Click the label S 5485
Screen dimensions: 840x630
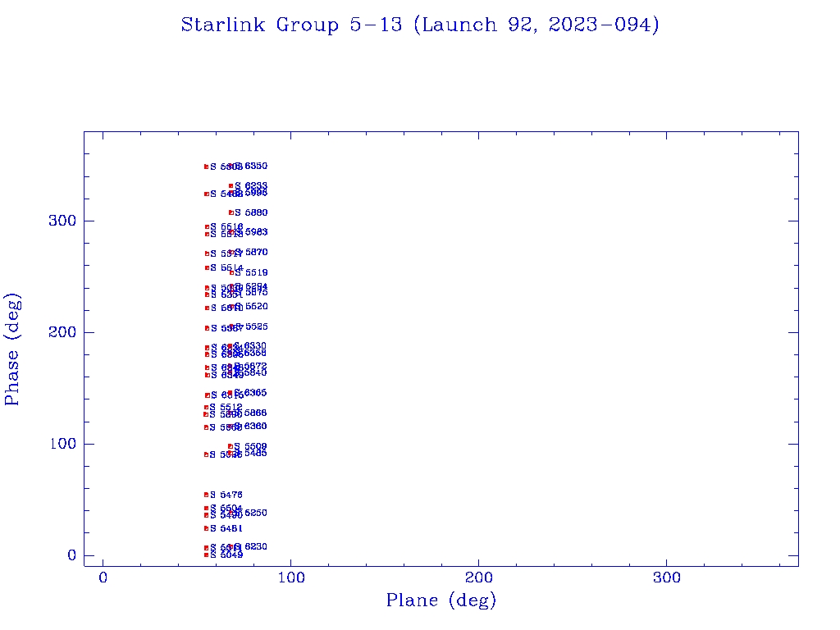pyautogui.click(x=250, y=453)
